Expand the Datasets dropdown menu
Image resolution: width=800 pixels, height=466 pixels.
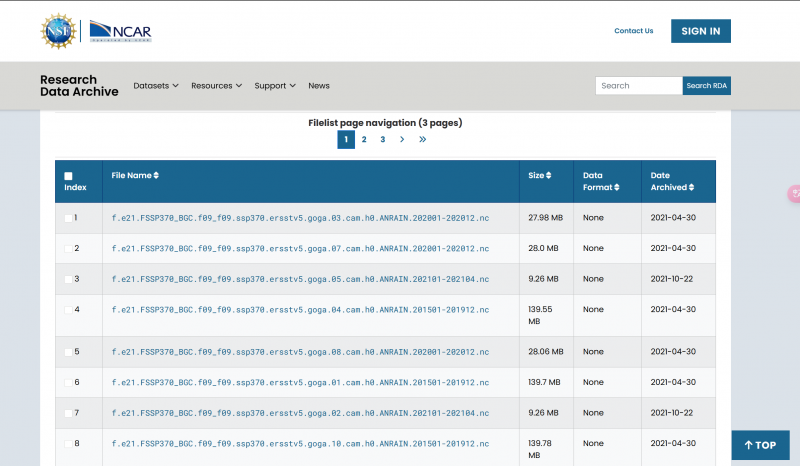(x=156, y=86)
